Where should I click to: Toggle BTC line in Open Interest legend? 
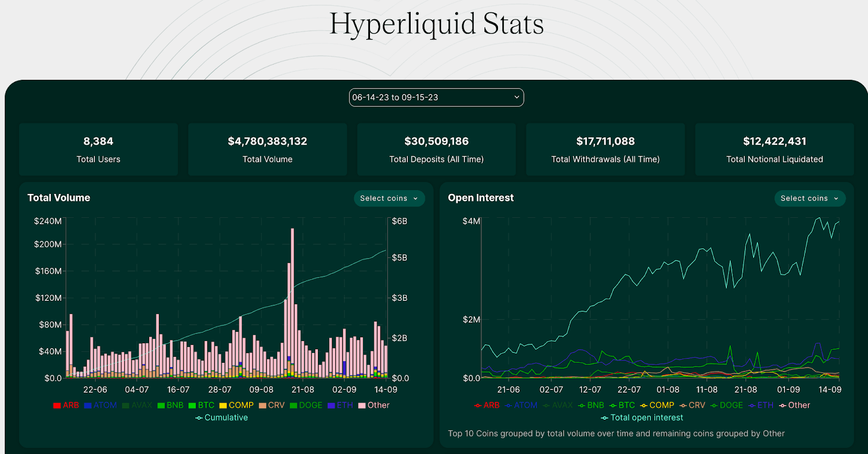click(622, 405)
